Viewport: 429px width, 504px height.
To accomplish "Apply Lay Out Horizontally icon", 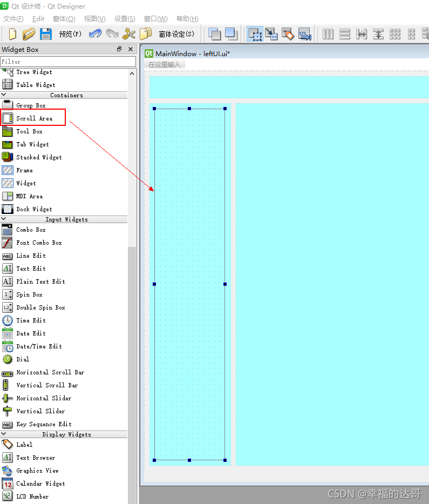I will [x=328, y=33].
